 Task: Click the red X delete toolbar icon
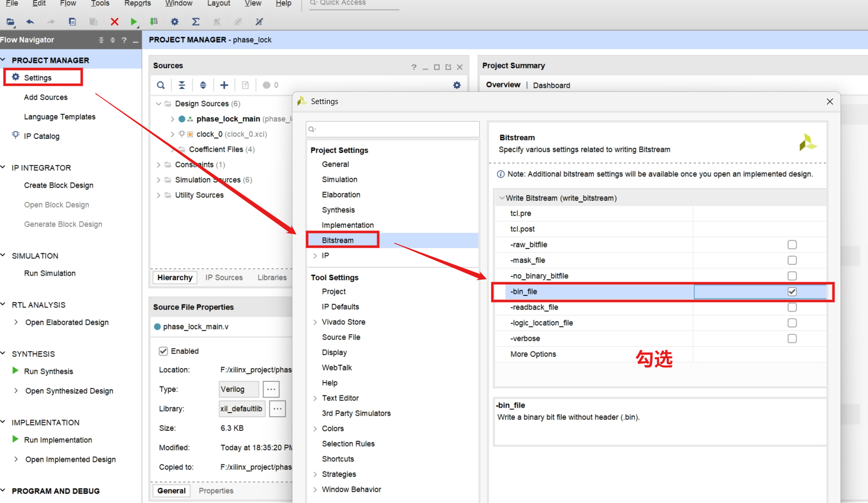click(114, 22)
